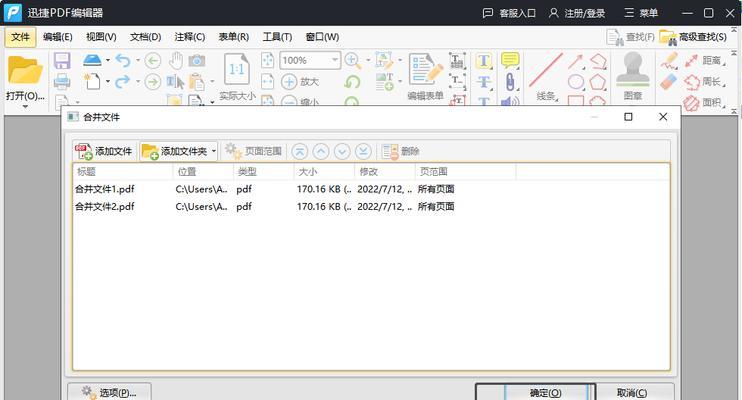This screenshot has height=400, width=742.
Task: Sort by the 标题 column header
Action: (x=123, y=171)
